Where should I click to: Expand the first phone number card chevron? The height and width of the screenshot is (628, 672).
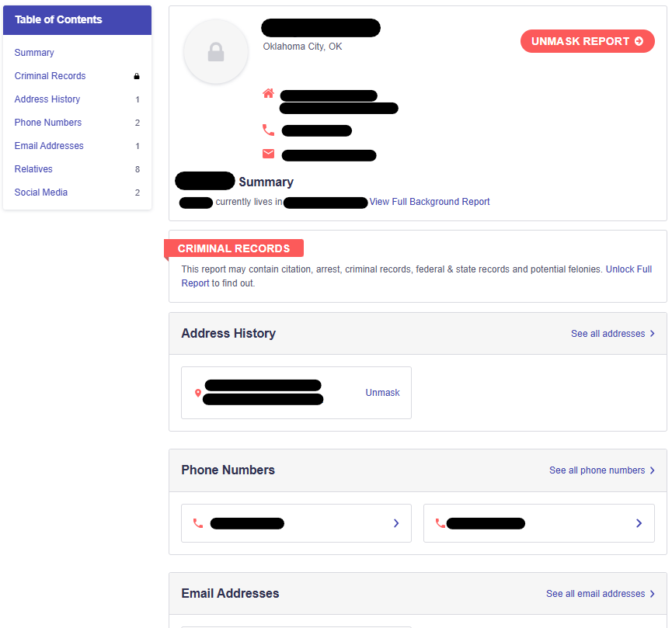pos(396,523)
